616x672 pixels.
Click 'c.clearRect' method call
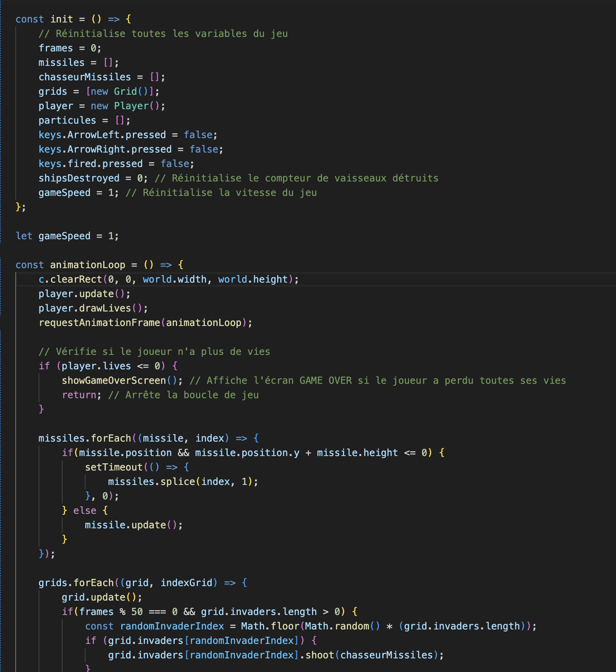pos(70,279)
